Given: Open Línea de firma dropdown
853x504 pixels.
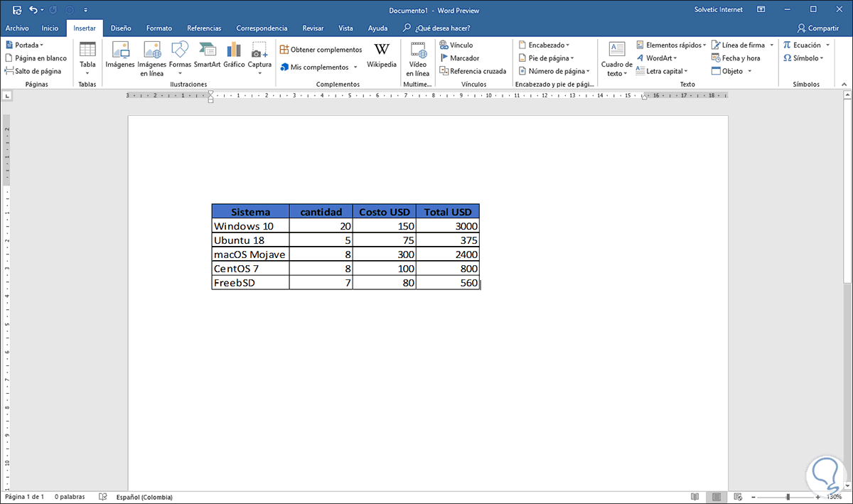Looking at the screenshot, I should click(x=742, y=45).
